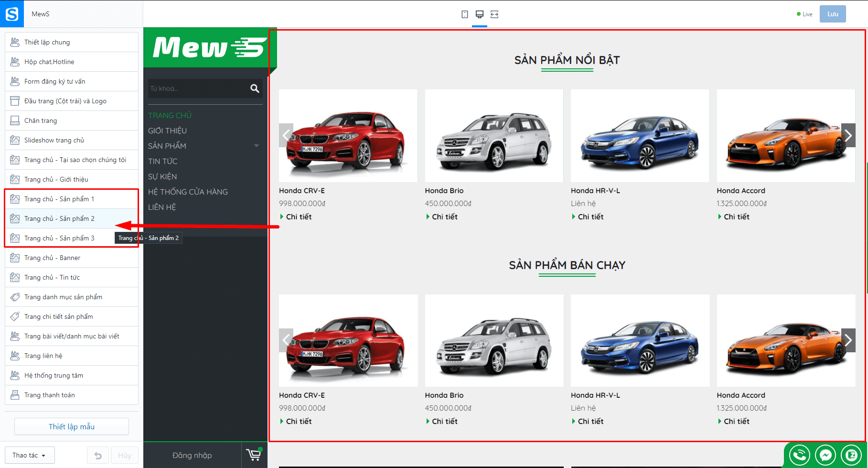This screenshot has width=868, height=468.
Task: Next arrow in Sản phẩm nổi bật carousel
Action: pyautogui.click(x=848, y=135)
